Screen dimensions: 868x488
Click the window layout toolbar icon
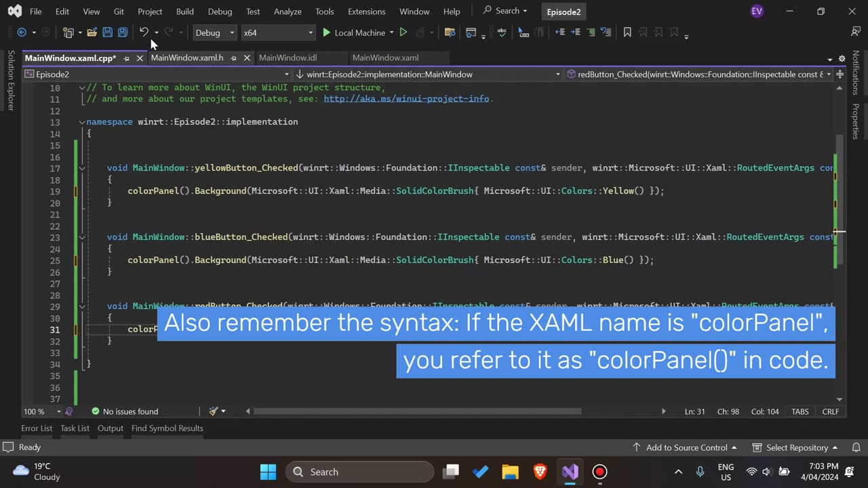(x=471, y=33)
